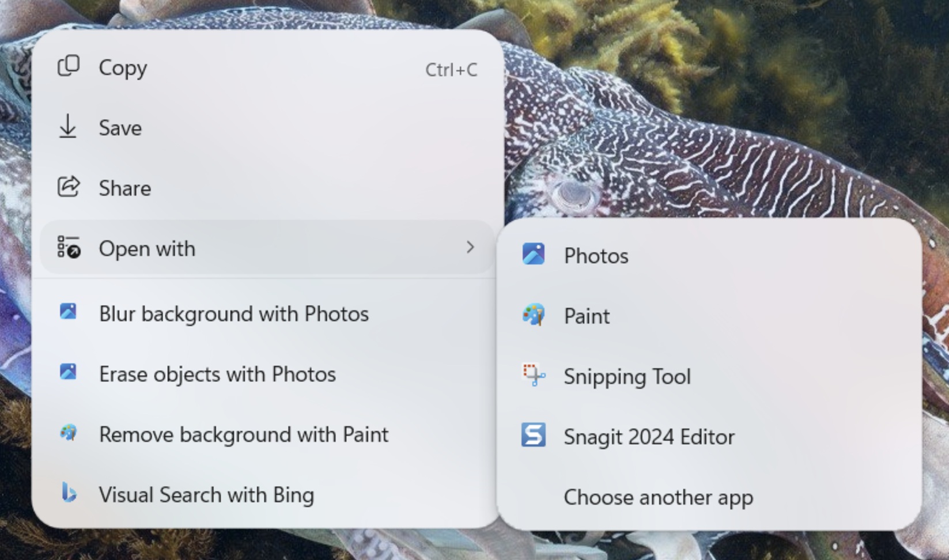Click the Save download arrow icon

click(x=68, y=127)
